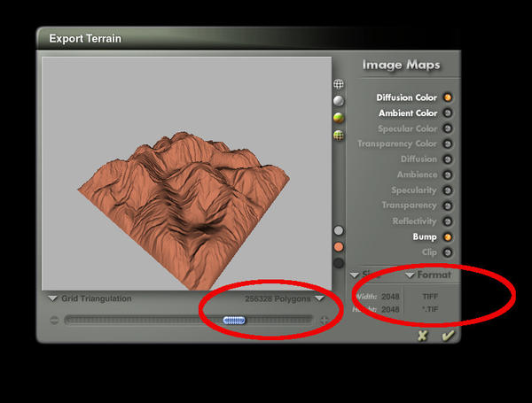Toggle the Bump map button

coord(448,236)
